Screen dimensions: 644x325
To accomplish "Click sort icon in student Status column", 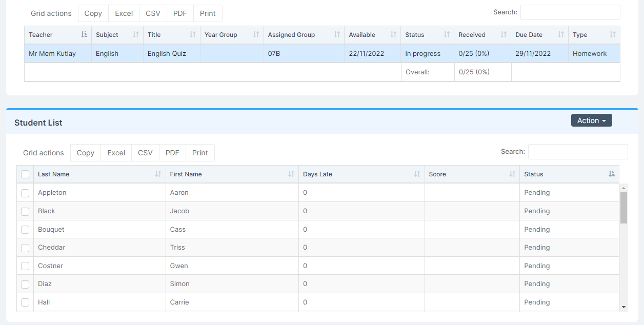I will (611, 174).
